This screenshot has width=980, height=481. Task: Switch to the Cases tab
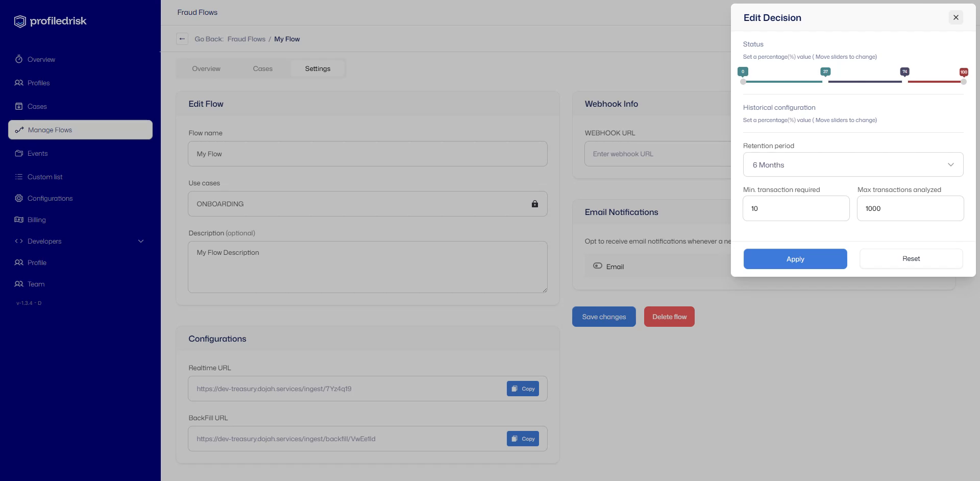(x=262, y=68)
